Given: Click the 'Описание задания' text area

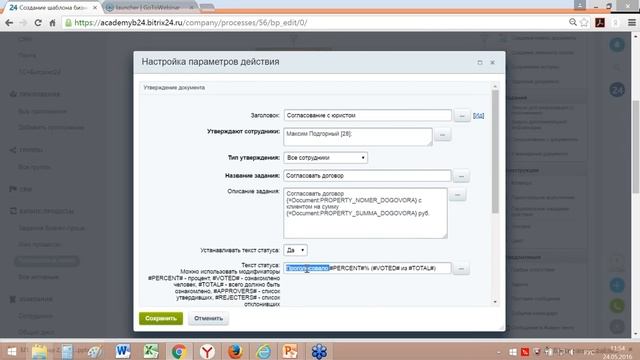Looking at the screenshot, I should [365, 213].
